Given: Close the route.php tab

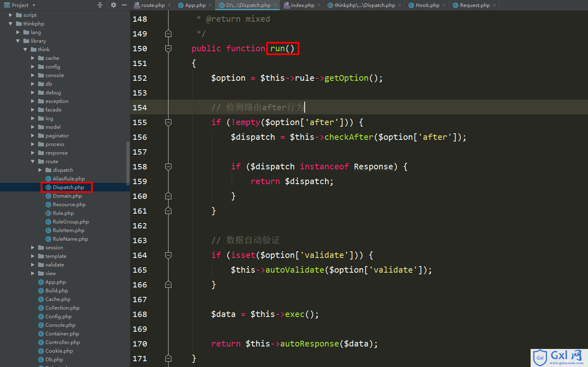Looking at the screenshot, I should click(x=169, y=5).
